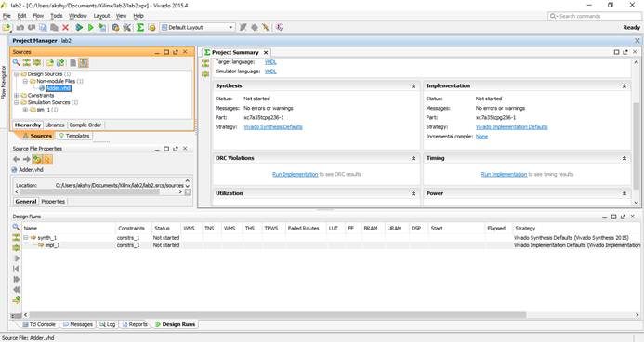Collapse the Power section

(x=624, y=194)
